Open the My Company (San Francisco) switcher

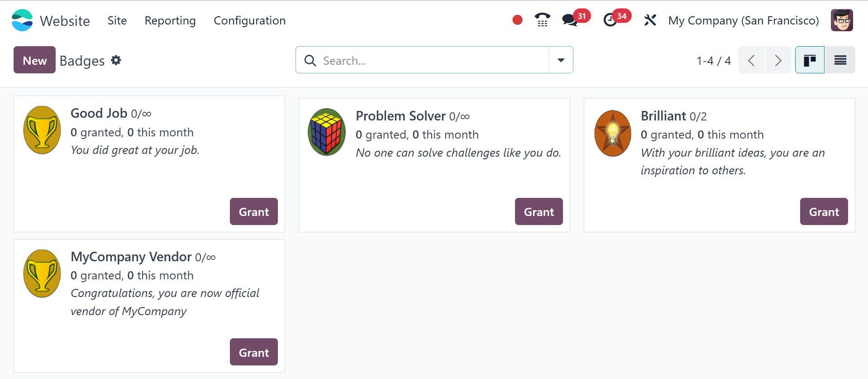(x=744, y=20)
